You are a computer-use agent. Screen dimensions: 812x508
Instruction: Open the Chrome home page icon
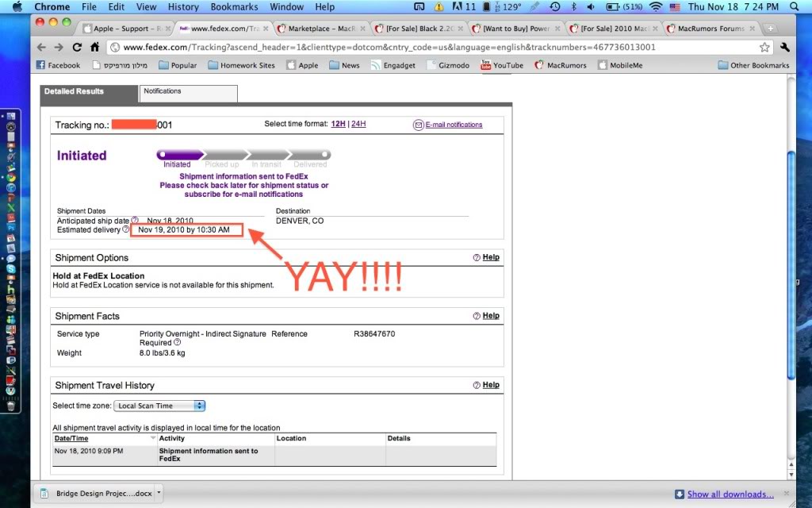click(x=95, y=47)
